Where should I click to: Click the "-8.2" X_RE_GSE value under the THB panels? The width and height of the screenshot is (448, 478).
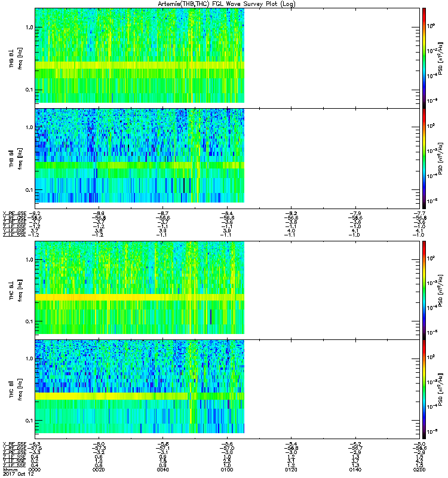291,214
